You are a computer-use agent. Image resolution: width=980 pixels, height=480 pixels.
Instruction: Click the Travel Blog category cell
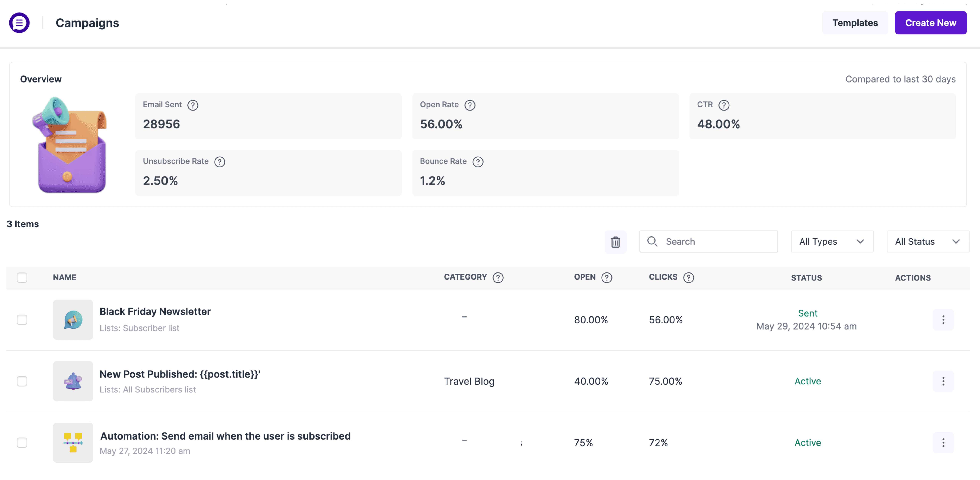pyautogui.click(x=469, y=381)
